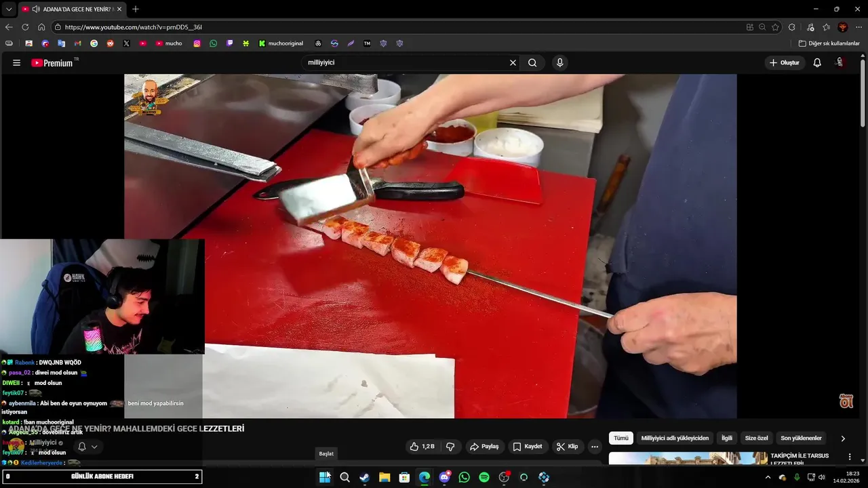The image size is (868, 488).
Task: Open more actions ellipsis under video
Action: coord(595,447)
